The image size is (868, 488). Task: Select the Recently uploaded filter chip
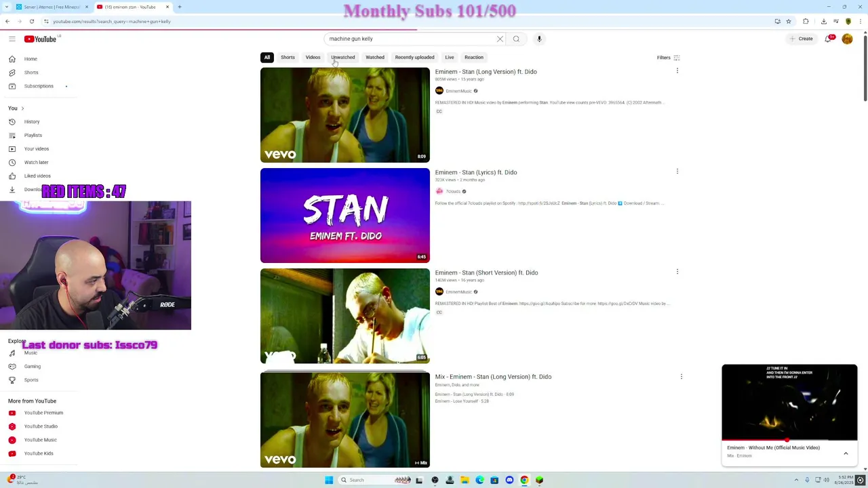click(x=414, y=58)
